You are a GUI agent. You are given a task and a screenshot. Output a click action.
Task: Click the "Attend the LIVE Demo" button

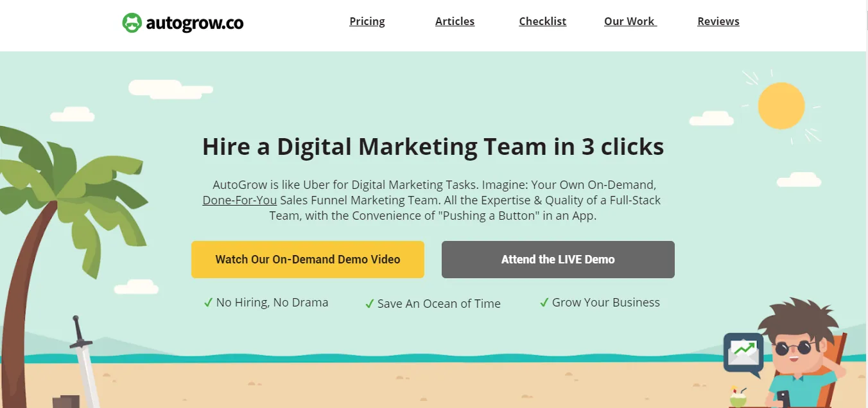pos(557,259)
